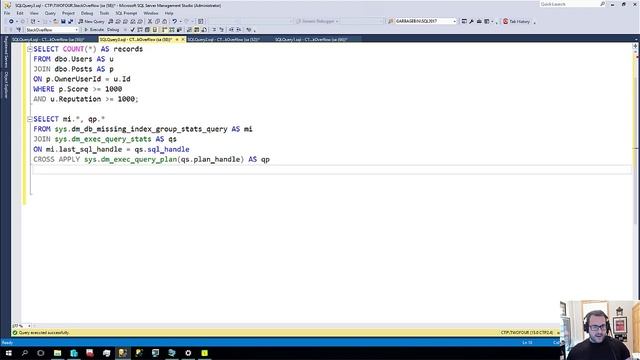This screenshot has height=360, width=640.
Task: Click the Settings gear taskbar icon
Action: 188,353
